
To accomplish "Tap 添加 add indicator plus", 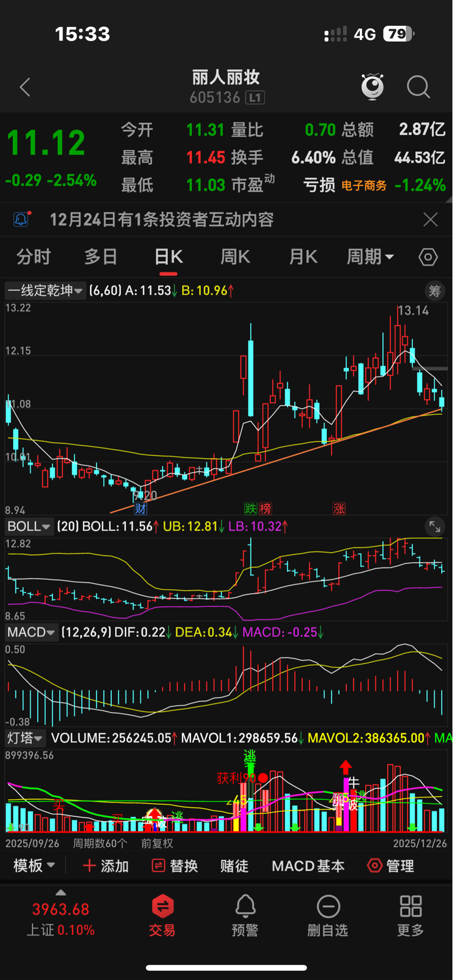I will [106, 866].
